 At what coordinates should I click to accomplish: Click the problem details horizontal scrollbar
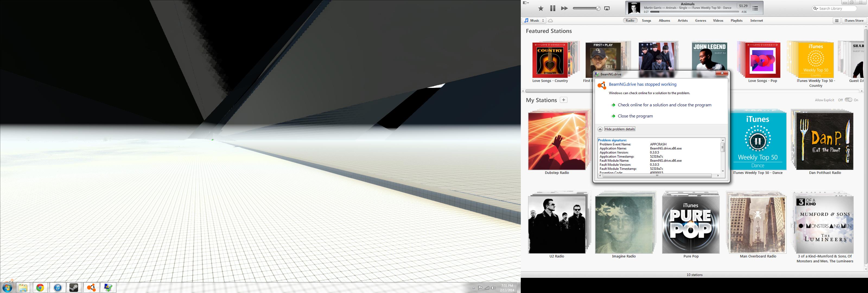tap(657, 176)
